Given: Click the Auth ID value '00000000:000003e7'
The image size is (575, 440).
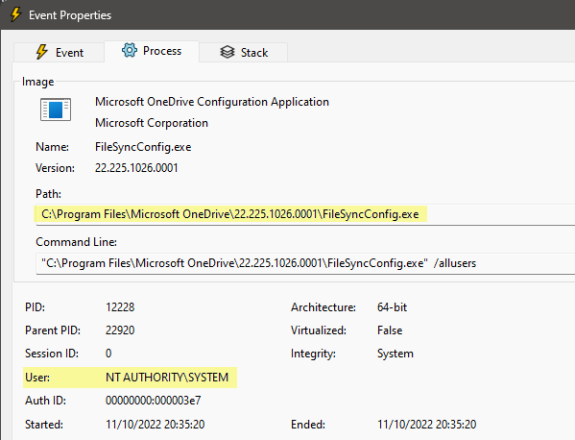Looking at the screenshot, I should tap(153, 400).
